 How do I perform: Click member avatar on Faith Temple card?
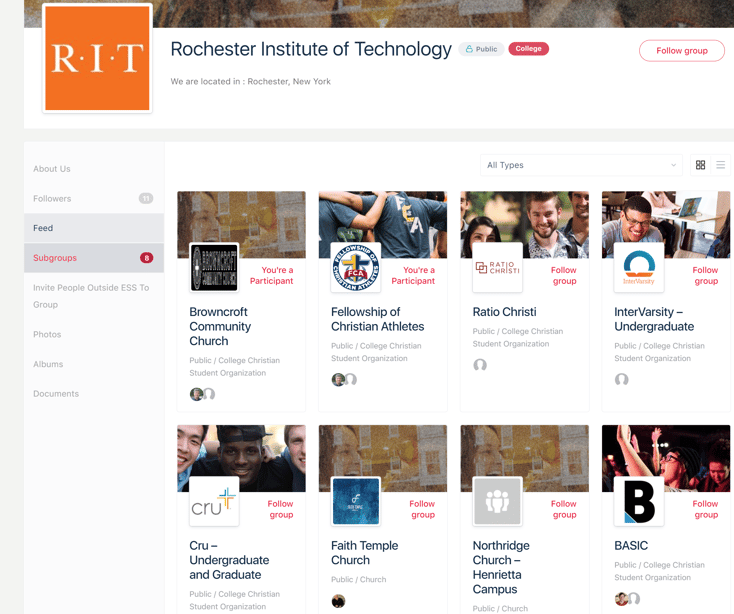click(338, 601)
